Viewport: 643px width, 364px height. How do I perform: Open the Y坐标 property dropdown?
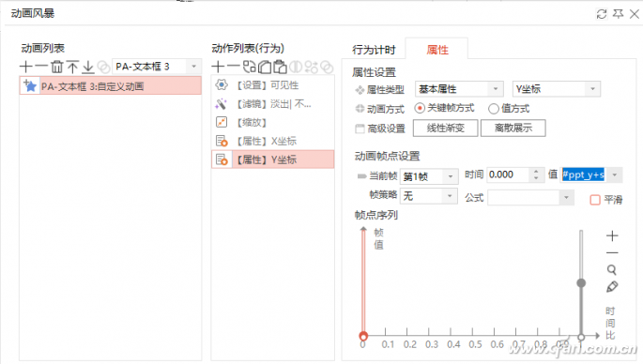click(x=592, y=89)
